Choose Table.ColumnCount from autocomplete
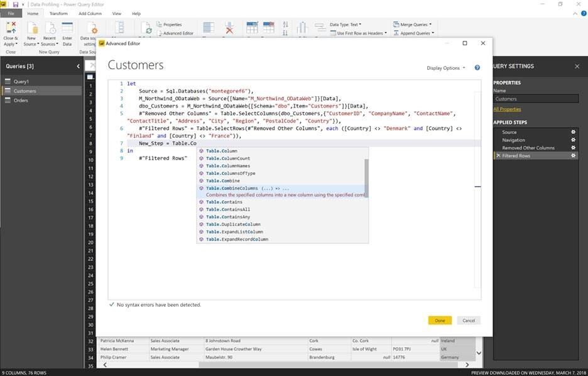 [x=282, y=158]
